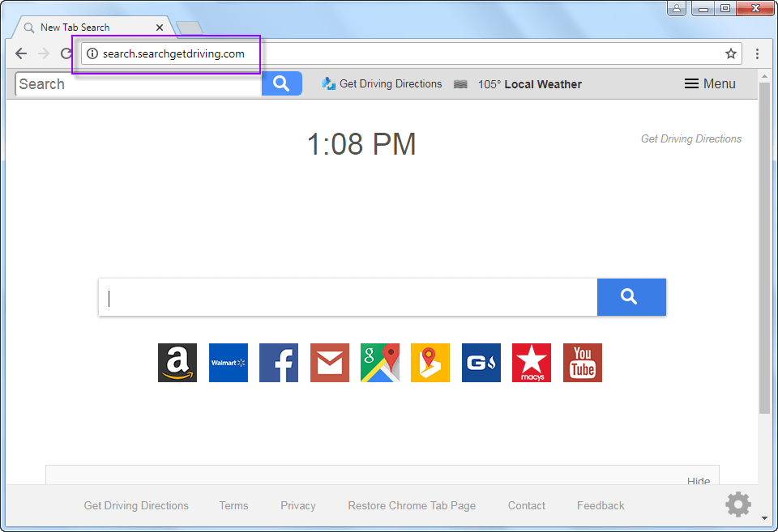Click the browser forward arrow
Viewport: 778px width, 532px height.
[x=44, y=53]
